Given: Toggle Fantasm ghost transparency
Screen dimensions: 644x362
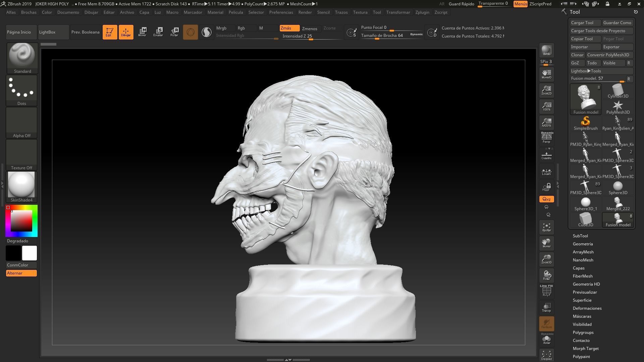Looking at the screenshot, I should pyautogui.click(x=546, y=323).
